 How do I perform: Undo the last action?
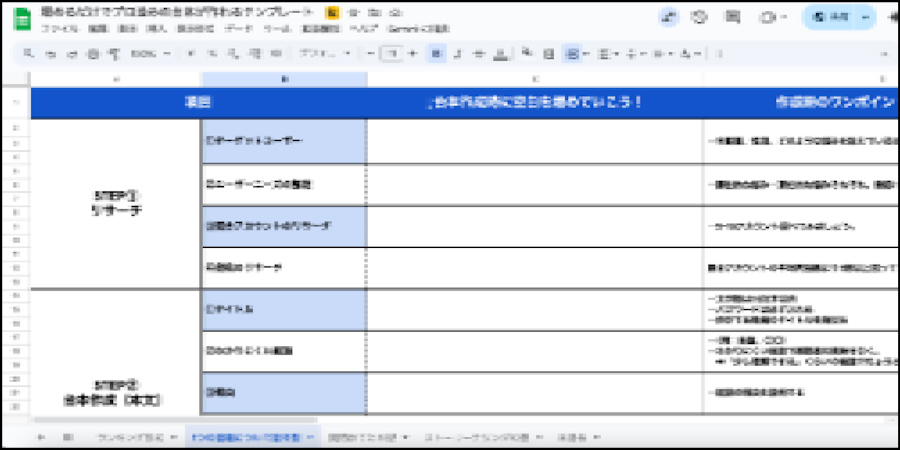click(x=52, y=53)
